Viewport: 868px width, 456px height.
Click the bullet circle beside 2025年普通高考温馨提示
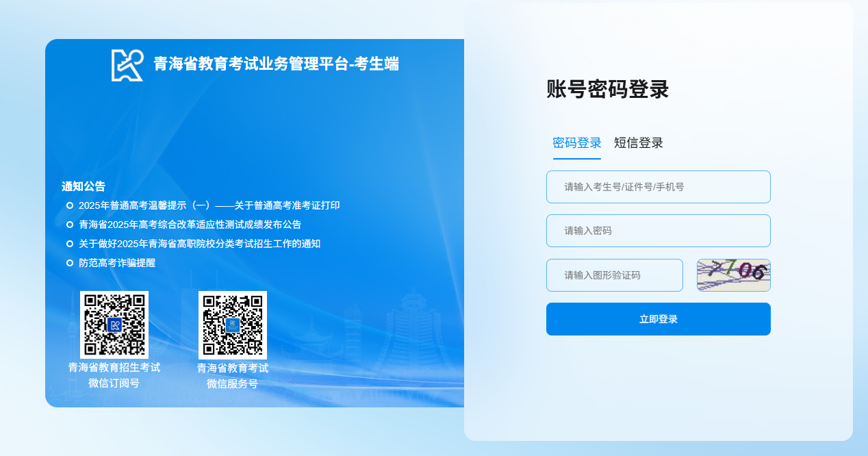(x=70, y=205)
